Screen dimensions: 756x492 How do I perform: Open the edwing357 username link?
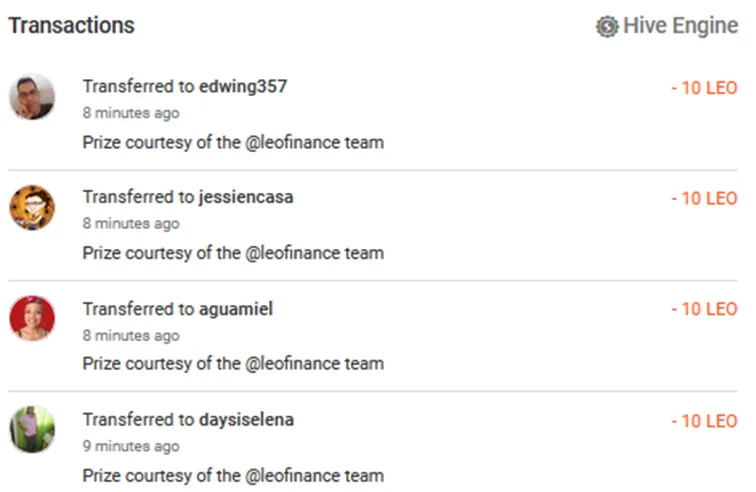click(243, 86)
